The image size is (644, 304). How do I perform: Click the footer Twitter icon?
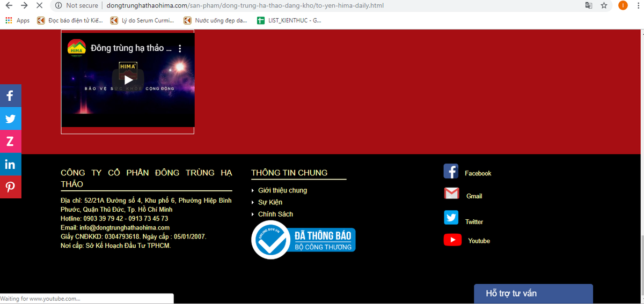pyautogui.click(x=451, y=218)
